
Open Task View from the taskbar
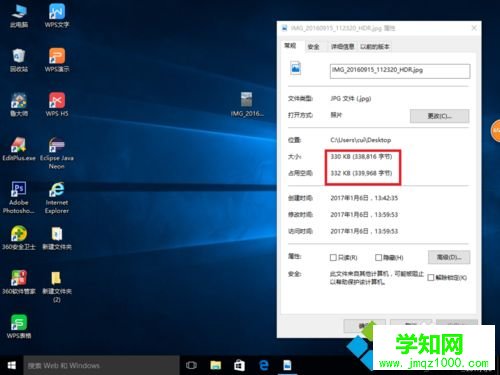(191, 365)
